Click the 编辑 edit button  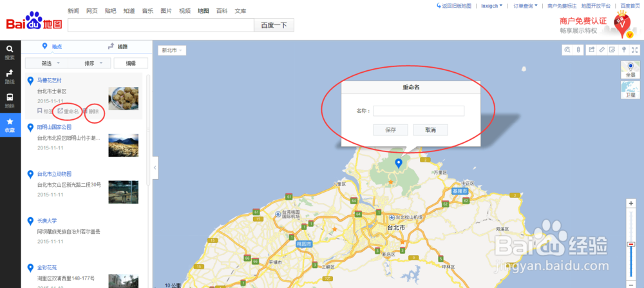pos(131,63)
